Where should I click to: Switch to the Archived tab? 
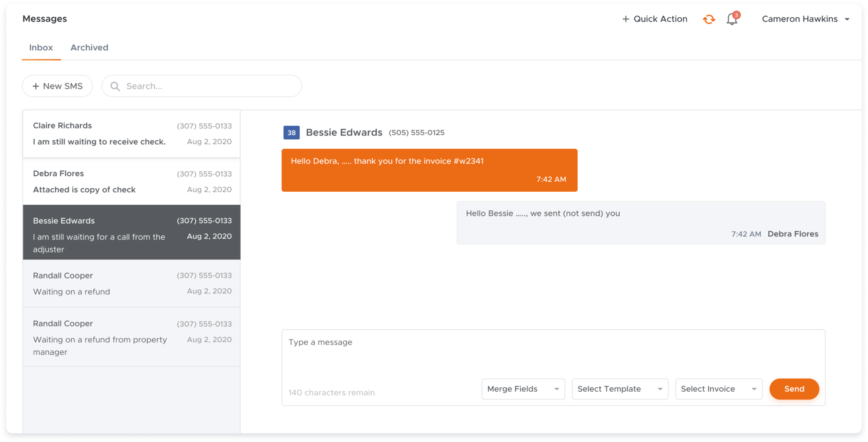[x=89, y=48]
